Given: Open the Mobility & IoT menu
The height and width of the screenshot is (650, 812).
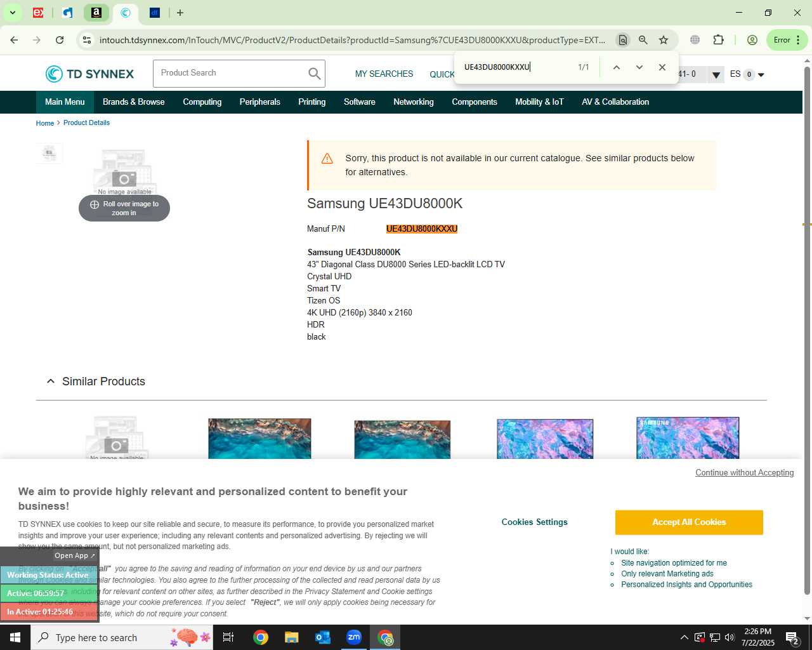Looking at the screenshot, I should click(x=539, y=102).
